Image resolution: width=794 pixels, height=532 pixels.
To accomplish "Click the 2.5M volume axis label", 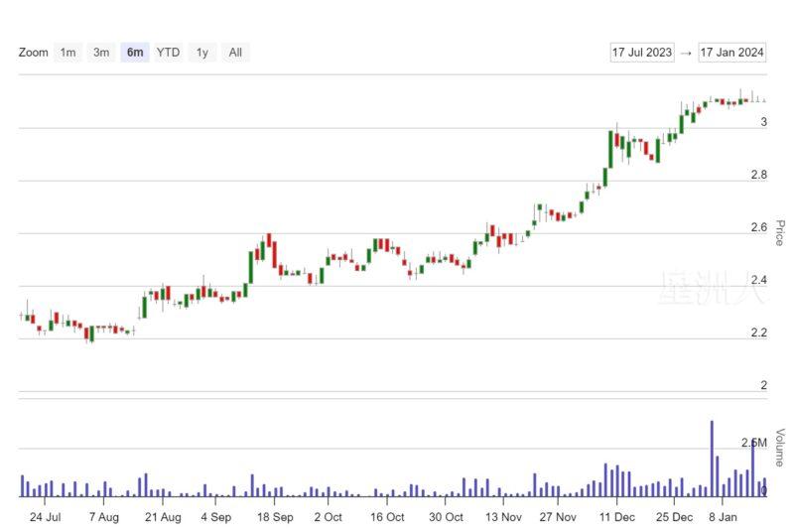I will tap(753, 442).
